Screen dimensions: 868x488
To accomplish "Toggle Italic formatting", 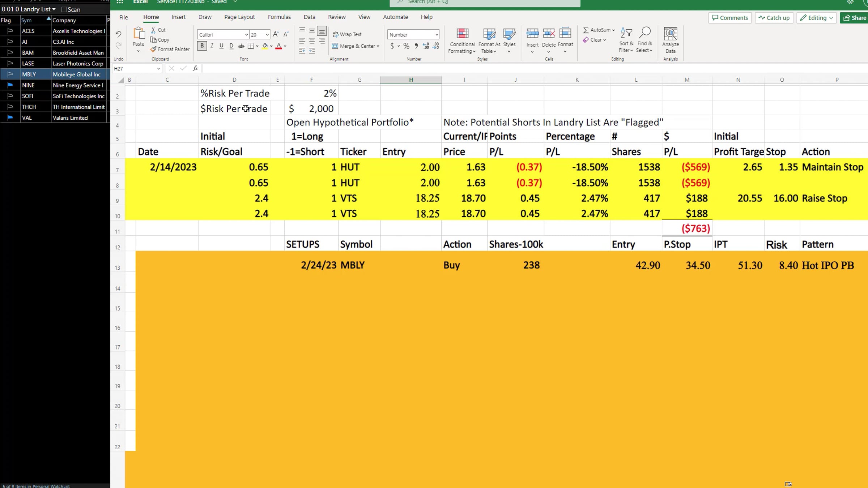I will (212, 46).
